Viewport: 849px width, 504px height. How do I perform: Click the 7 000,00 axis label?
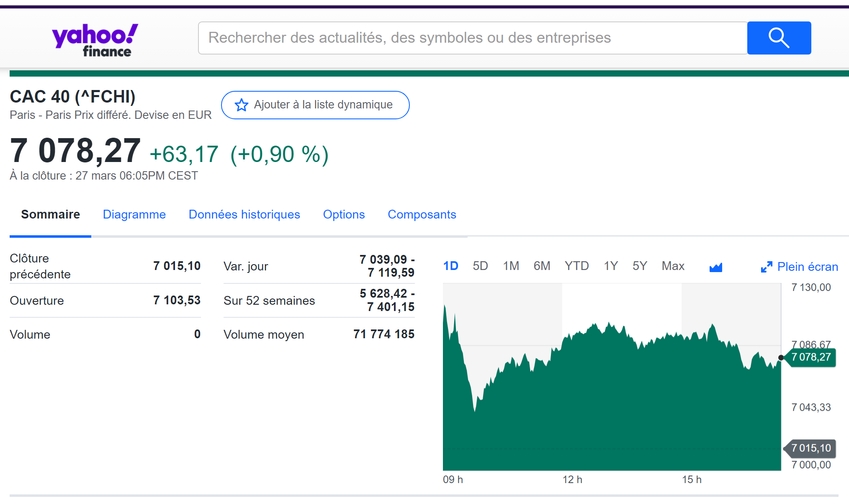pos(811,465)
